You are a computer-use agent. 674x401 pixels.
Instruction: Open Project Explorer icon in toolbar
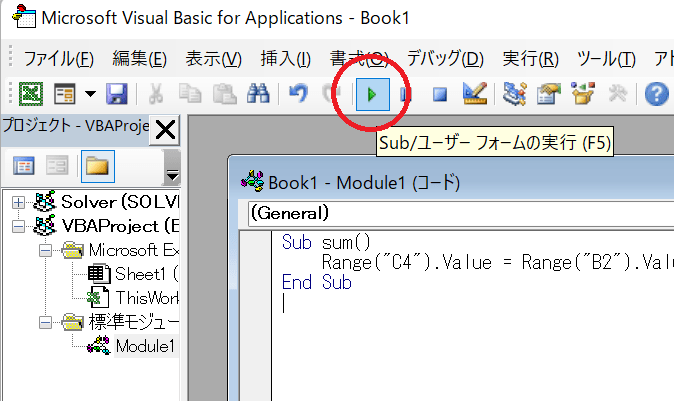coord(515,95)
